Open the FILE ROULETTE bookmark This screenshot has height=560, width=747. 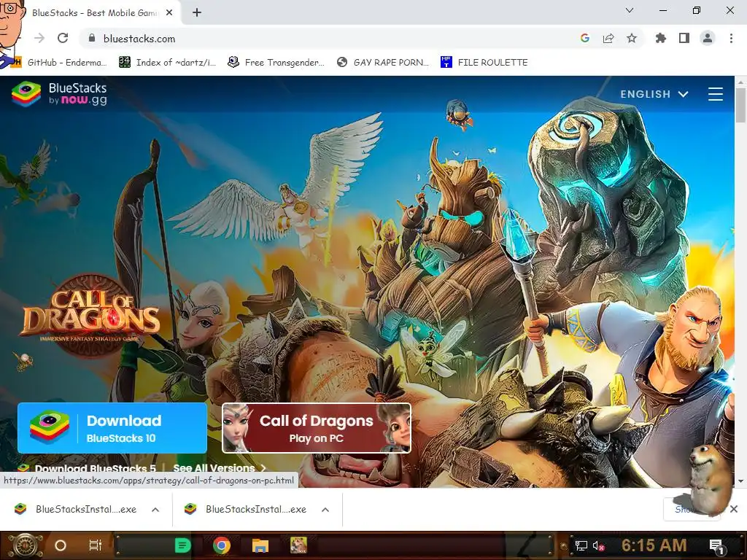tap(485, 63)
